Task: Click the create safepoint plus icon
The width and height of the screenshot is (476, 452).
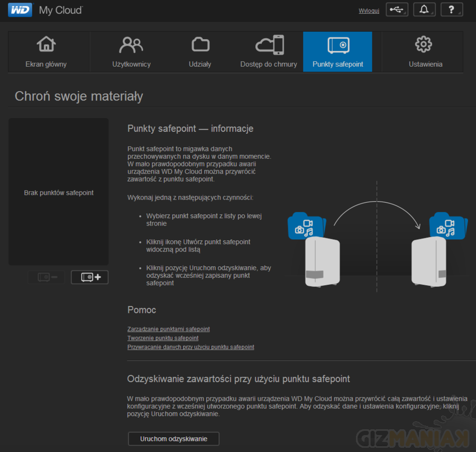Action: [89, 277]
